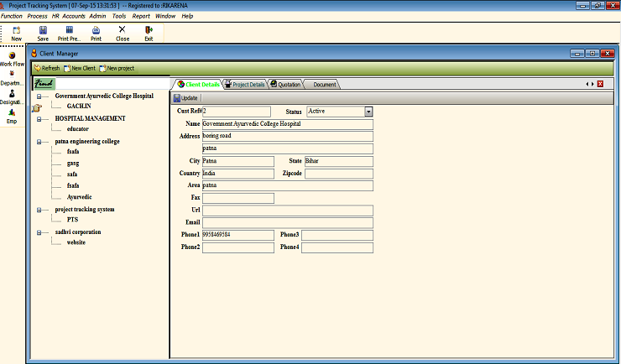Switch to the Project Details tab
The image size is (621, 364).
245,85
